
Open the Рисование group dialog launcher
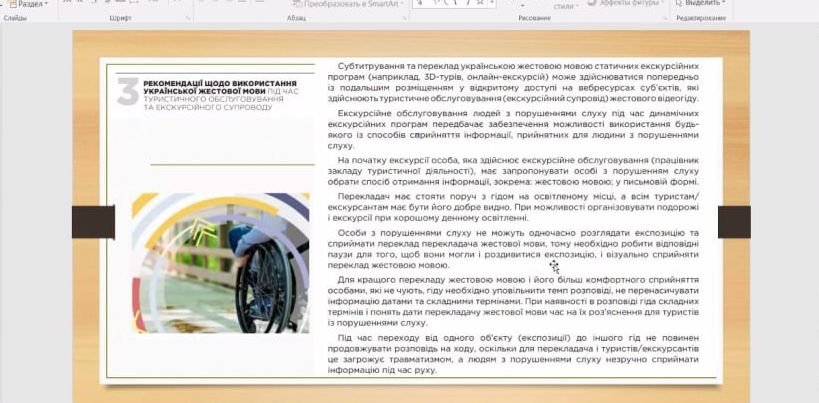coord(664,18)
